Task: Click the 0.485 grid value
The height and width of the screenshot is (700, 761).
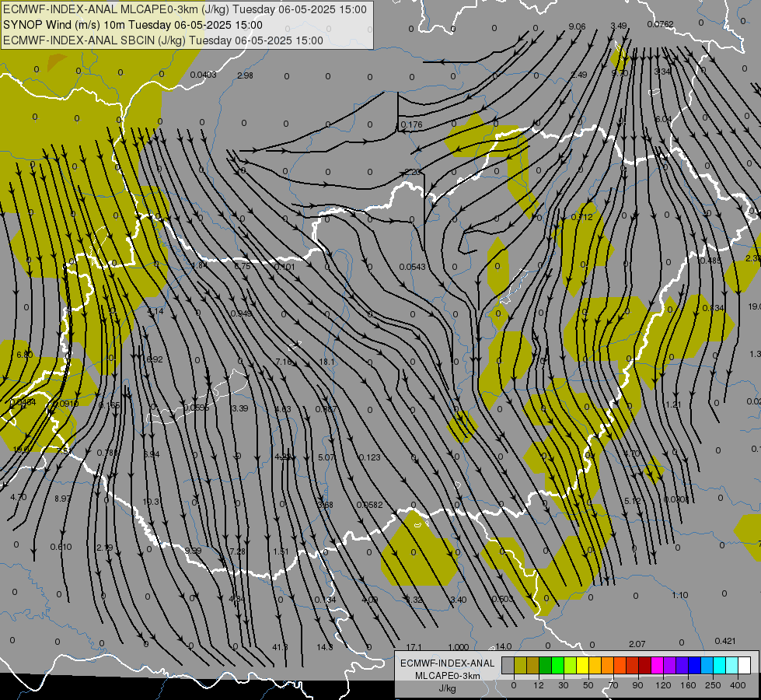Action: (x=710, y=261)
